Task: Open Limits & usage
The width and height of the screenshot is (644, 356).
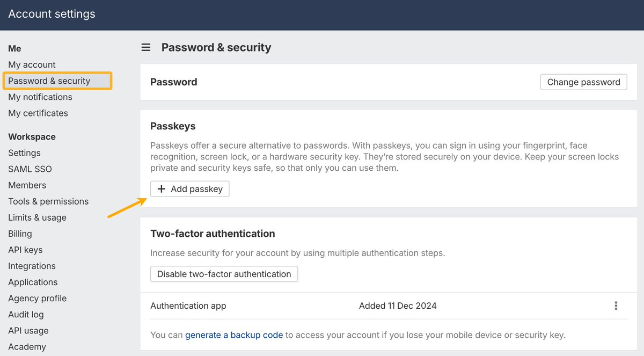Action: pos(37,217)
